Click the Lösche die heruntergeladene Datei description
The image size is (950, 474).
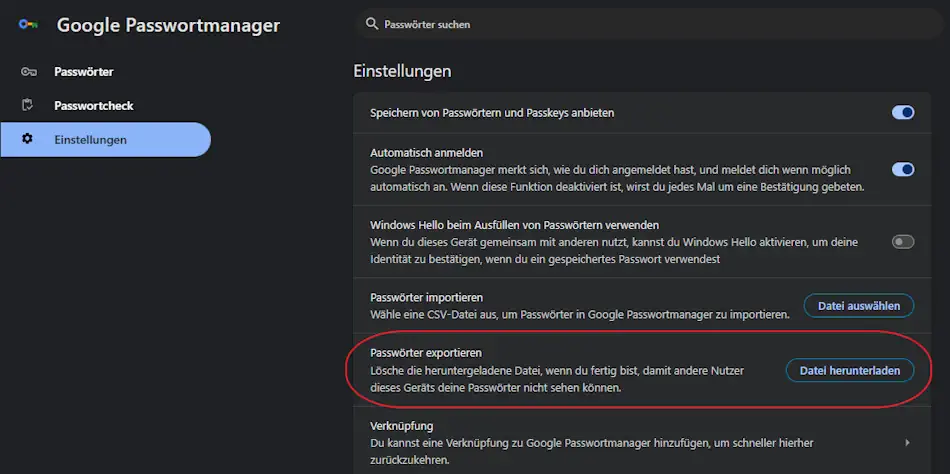[x=557, y=379]
